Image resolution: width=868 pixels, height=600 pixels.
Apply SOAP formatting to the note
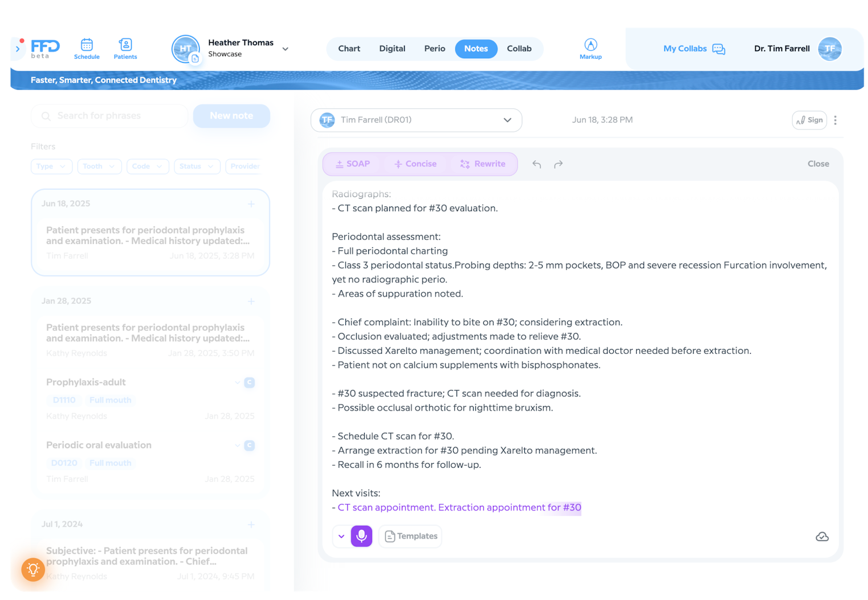tap(353, 164)
